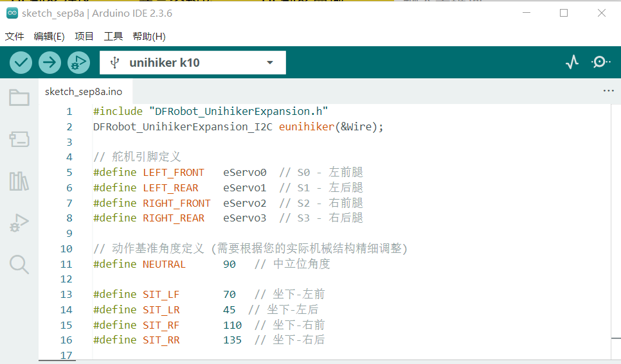Image resolution: width=621 pixels, height=364 pixels.
Task: Click line number 12 in the gutter
Action: pyautogui.click(x=66, y=279)
